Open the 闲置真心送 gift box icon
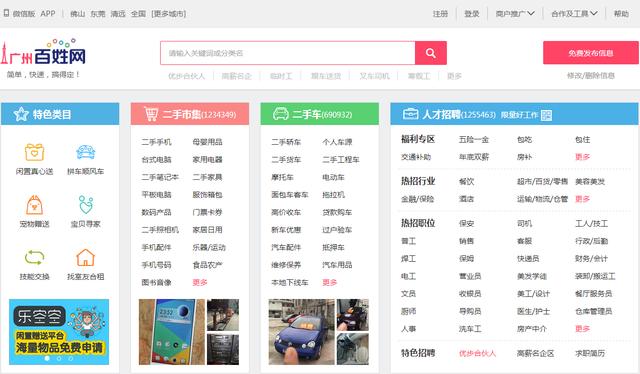Viewport: 640px width, 374px height. (34, 153)
